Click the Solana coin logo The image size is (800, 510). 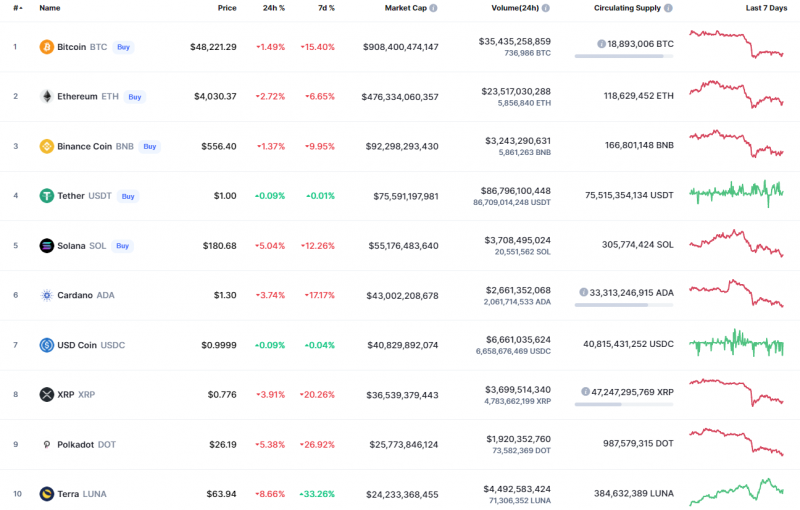tap(46, 246)
